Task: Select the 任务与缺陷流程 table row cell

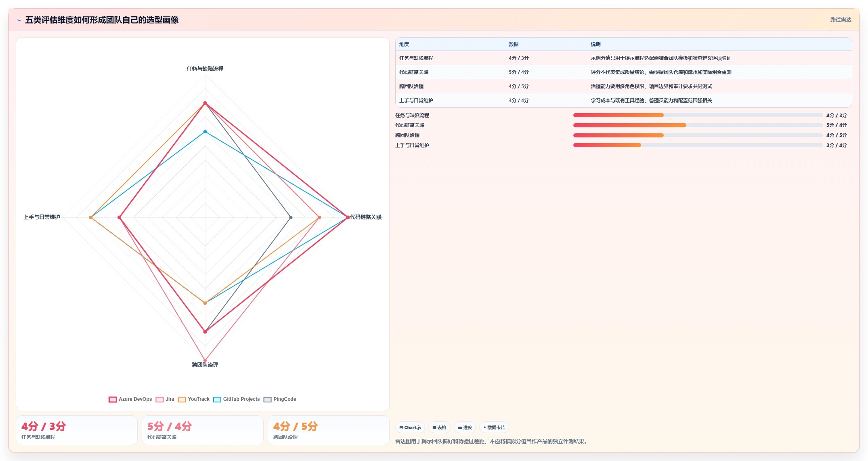Action: coord(416,58)
